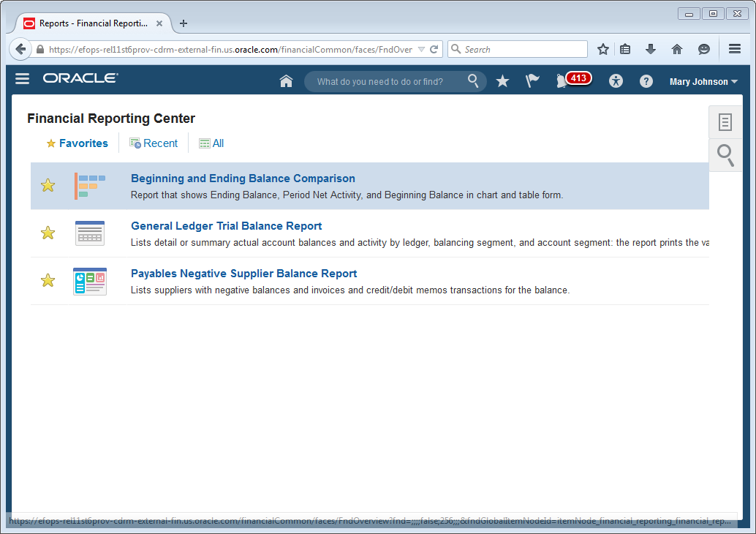Viewport: 756px width, 534px height.
Task: Click the Payables Negative Supplier report icon
Action: (90, 281)
